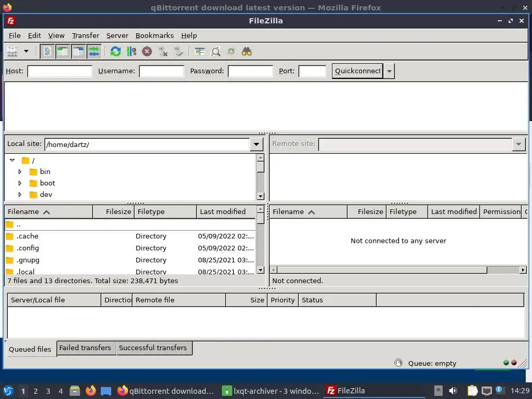This screenshot has height=399, width=532.
Task: Switch to Successful transfers tab
Action: [x=153, y=348]
